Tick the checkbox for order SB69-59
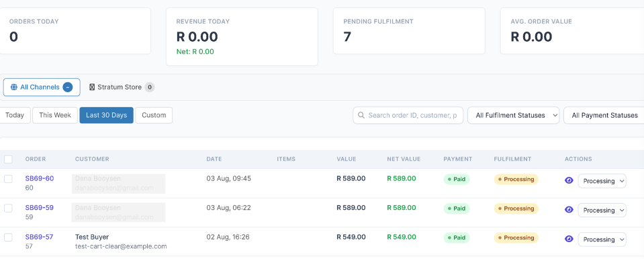Screen dimensions: 644x259 click(8, 208)
